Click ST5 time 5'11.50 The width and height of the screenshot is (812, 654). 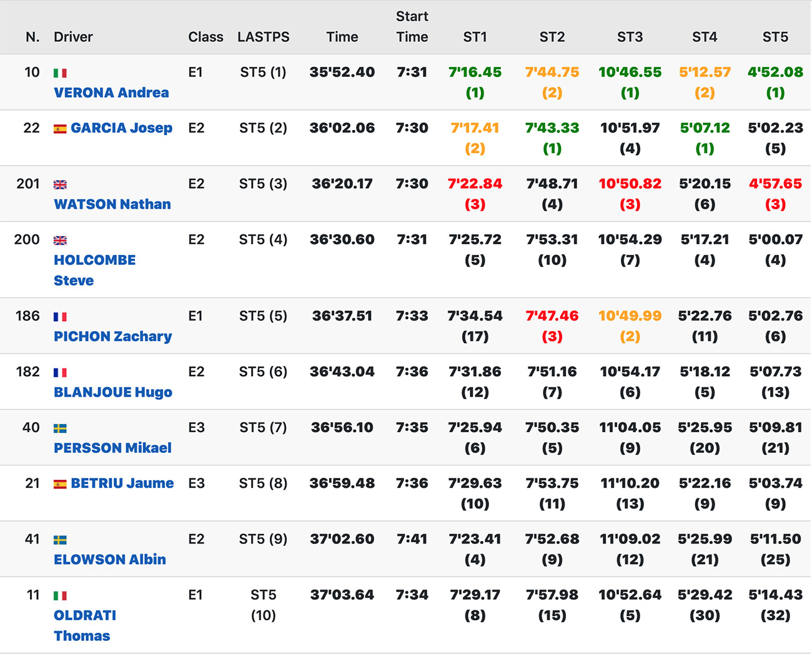tap(775, 539)
